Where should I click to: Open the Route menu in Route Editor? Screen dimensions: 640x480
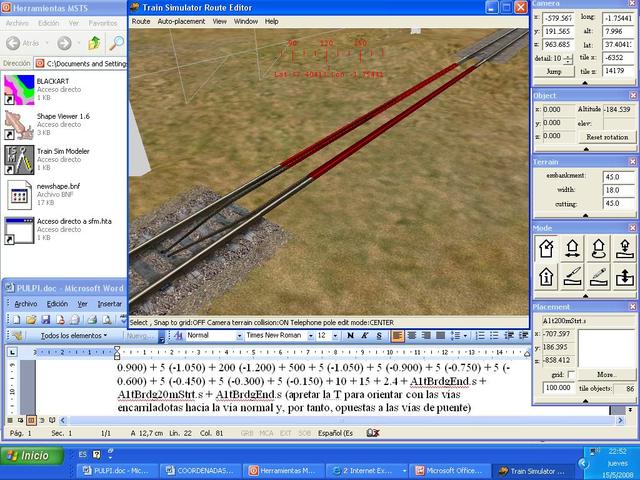[x=141, y=20]
